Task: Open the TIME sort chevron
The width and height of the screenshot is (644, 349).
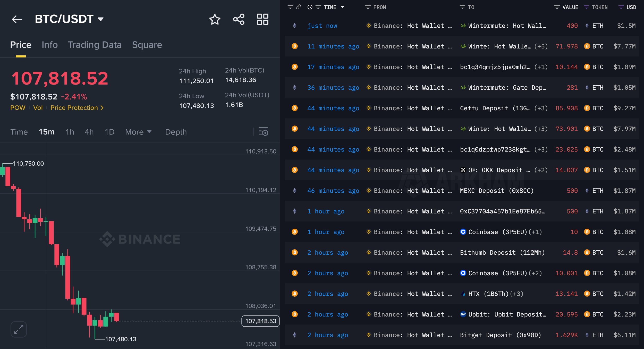Action: click(343, 7)
